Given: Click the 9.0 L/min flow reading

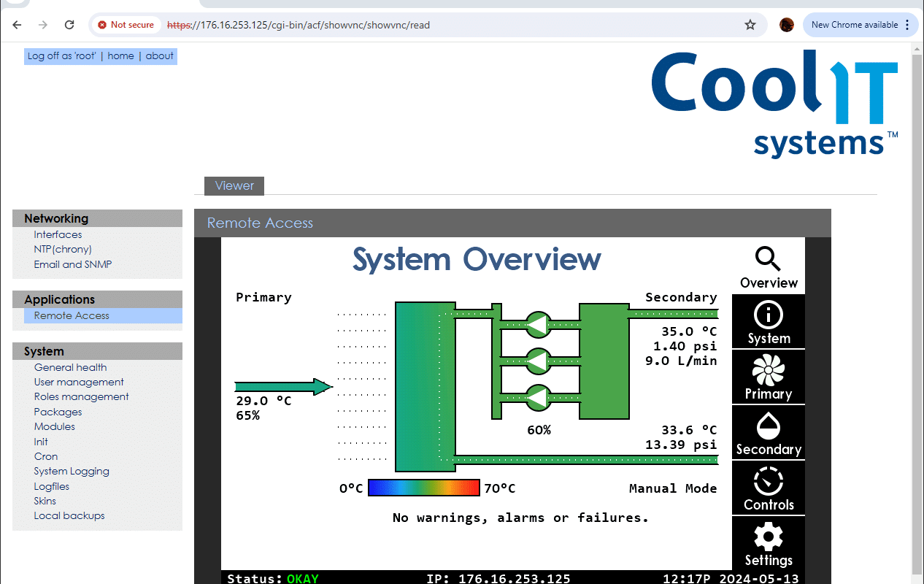Looking at the screenshot, I should [x=681, y=361].
